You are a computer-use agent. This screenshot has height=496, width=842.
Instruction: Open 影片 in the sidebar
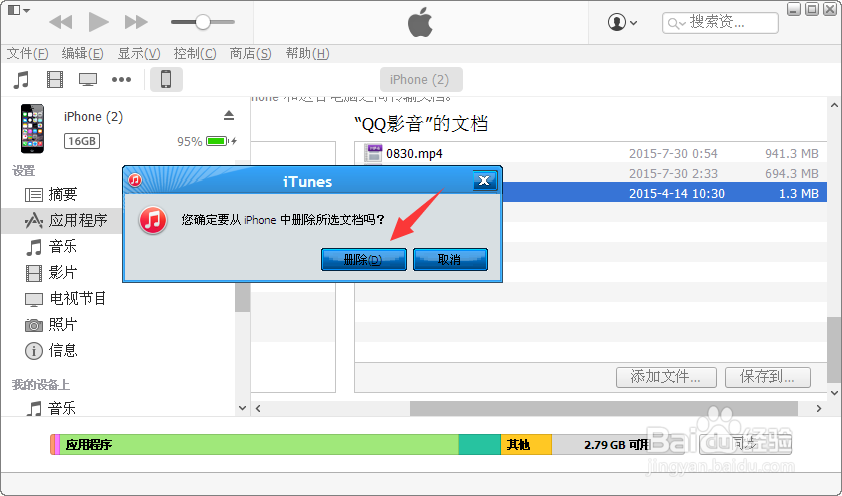pyautogui.click(x=50, y=273)
